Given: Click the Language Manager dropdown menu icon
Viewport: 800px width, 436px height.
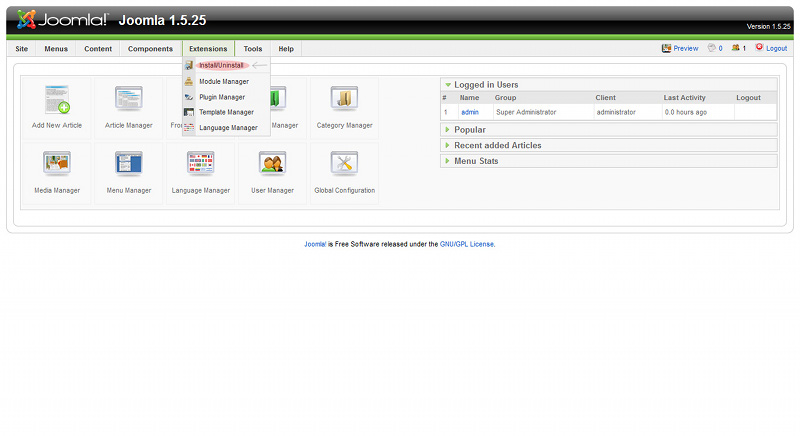Looking at the screenshot, I should pyautogui.click(x=189, y=127).
